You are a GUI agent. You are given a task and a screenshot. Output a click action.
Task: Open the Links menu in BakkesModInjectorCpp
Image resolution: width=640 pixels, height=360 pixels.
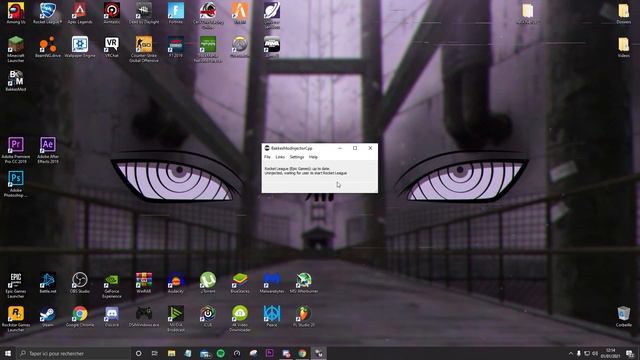click(x=280, y=157)
